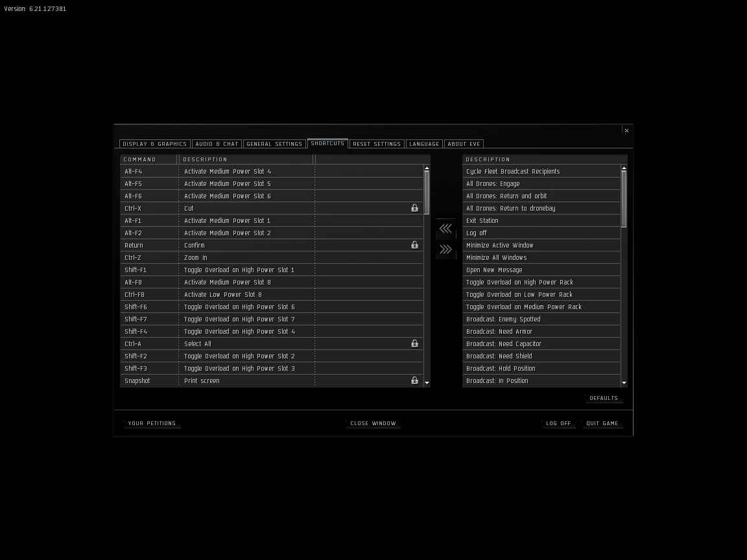747x560 pixels.
Task: Open Your Petitions
Action: [152, 423]
